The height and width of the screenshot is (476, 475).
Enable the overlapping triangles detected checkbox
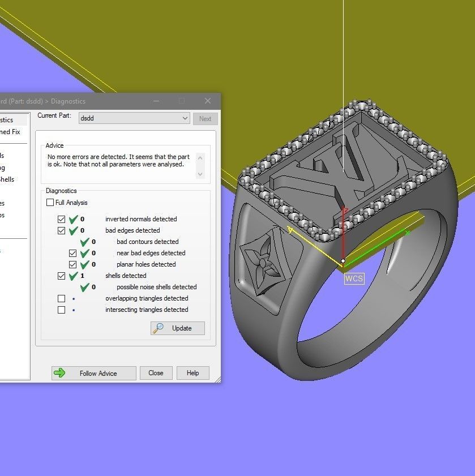[61, 298]
